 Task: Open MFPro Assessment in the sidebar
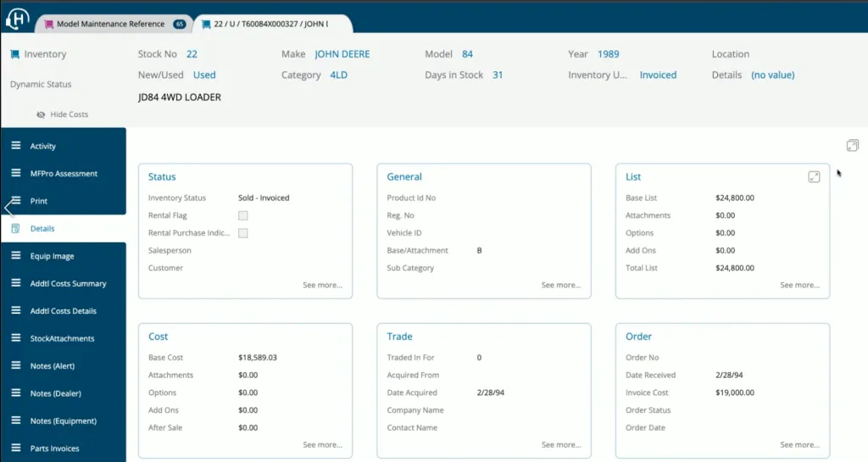pos(63,173)
